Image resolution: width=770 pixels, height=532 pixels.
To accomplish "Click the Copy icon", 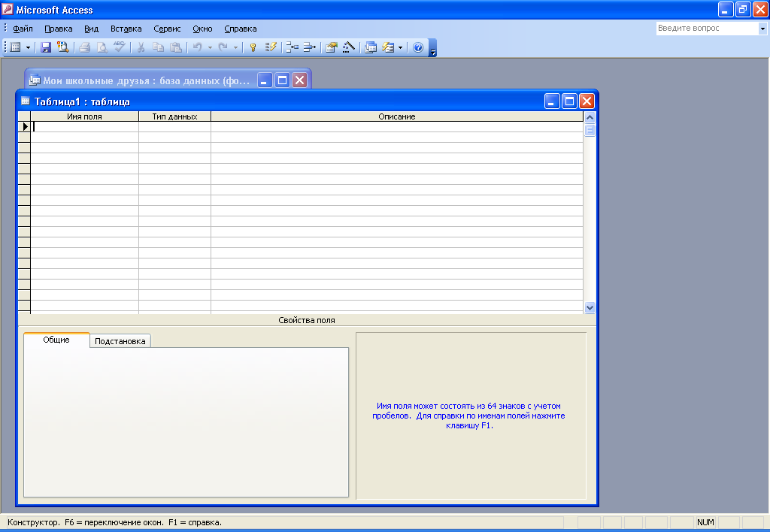I will 158,47.
